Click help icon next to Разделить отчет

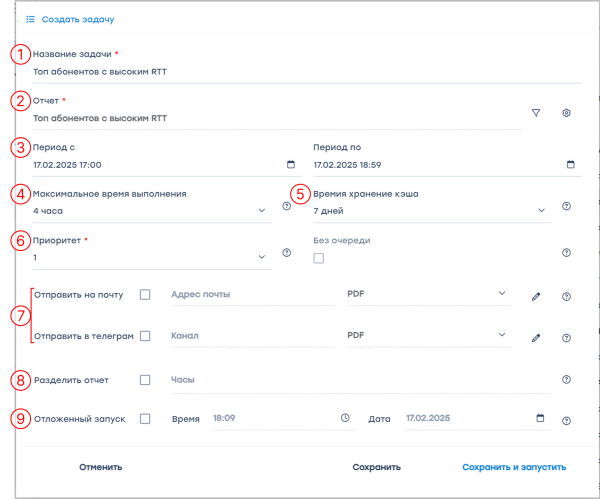pyautogui.click(x=566, y=380)
